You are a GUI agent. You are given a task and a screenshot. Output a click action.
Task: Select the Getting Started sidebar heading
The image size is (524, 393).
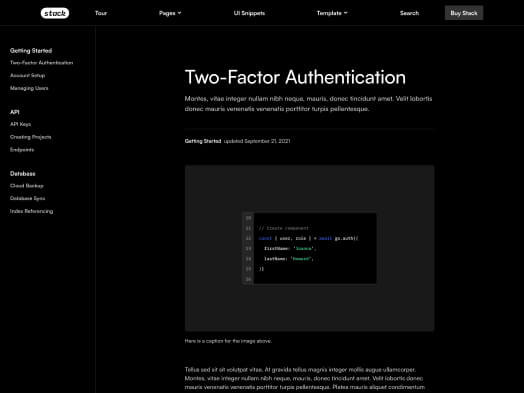[31, 51]
